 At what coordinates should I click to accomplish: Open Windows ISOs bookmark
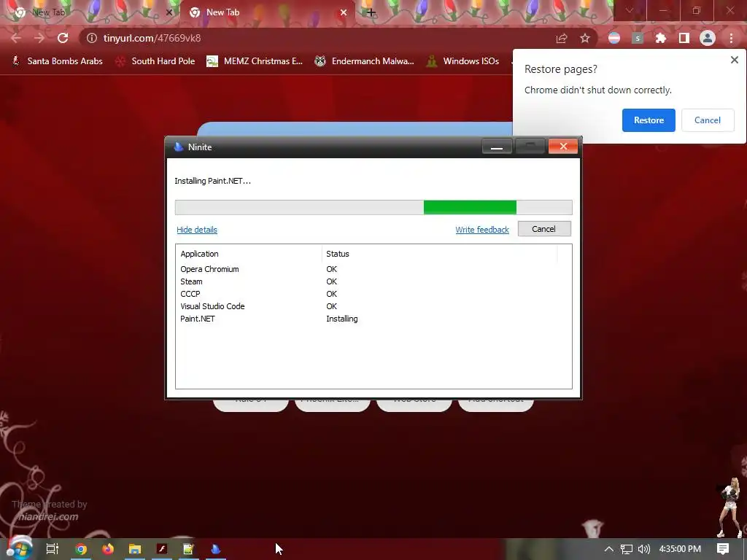pyautogui.click(x=463, y=61)
